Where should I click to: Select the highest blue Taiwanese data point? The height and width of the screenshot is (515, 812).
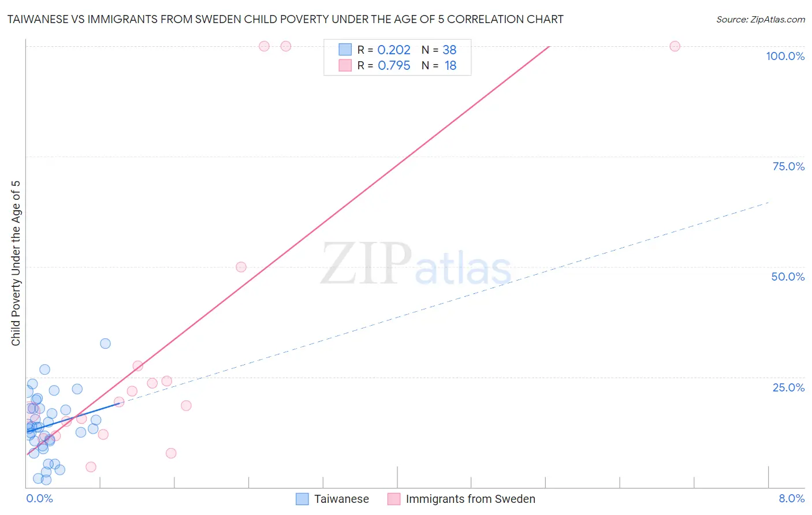105,344
